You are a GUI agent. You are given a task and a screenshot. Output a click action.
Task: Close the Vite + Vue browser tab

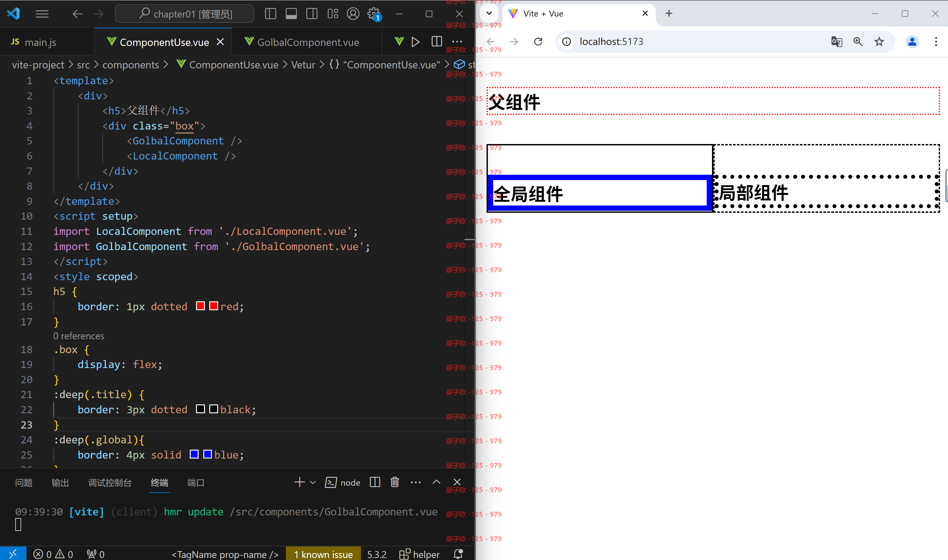point(645,14)
